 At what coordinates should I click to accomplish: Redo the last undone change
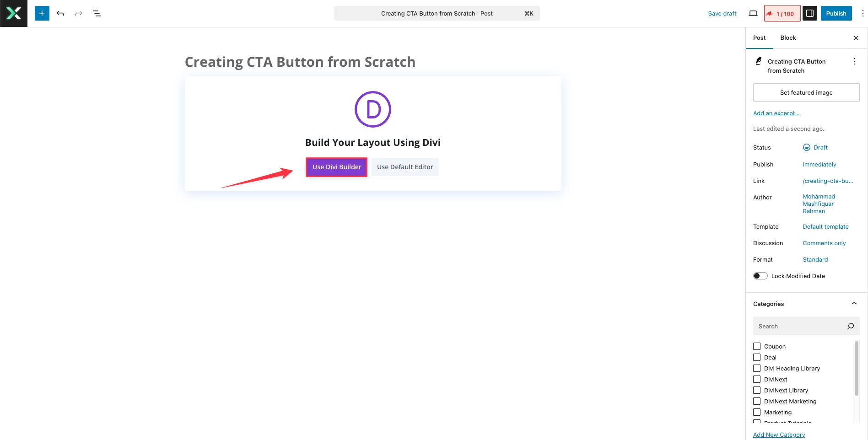[79, 13]
